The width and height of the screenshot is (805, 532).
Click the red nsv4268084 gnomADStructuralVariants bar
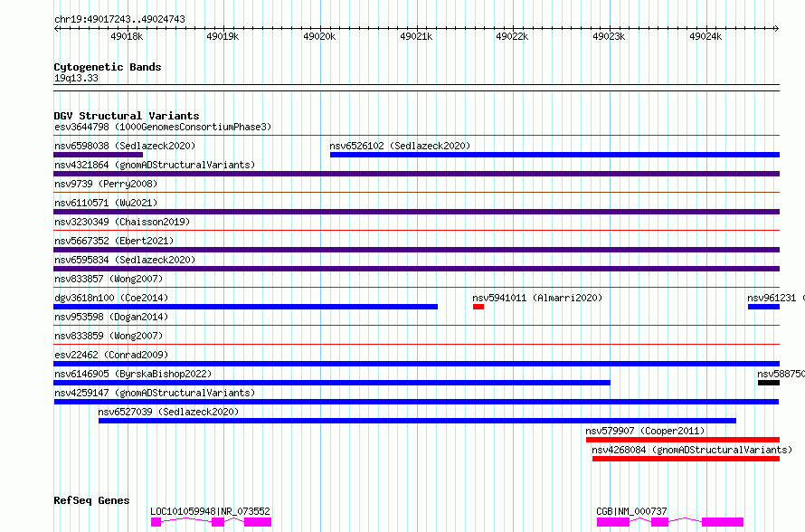(686, 459)
